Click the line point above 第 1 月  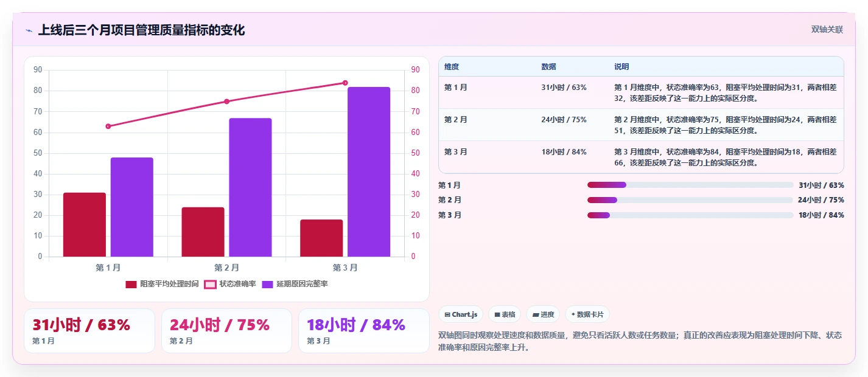pos(108,126)
